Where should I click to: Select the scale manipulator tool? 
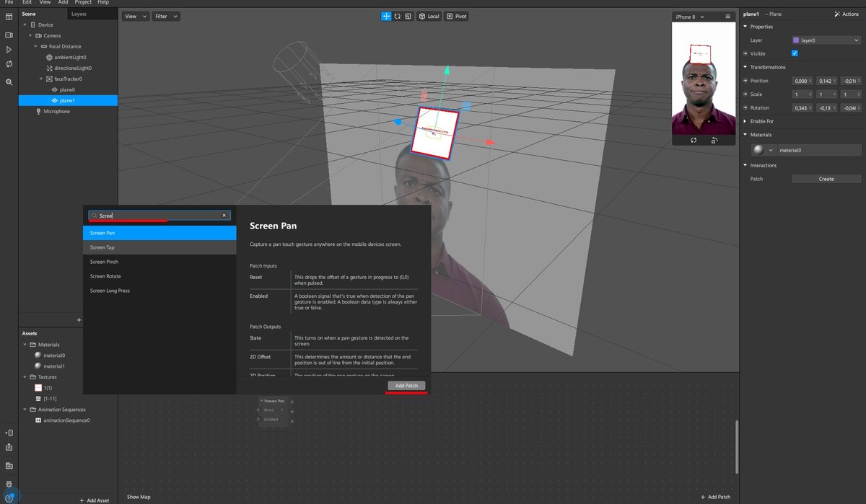click(x=408, y=16)
